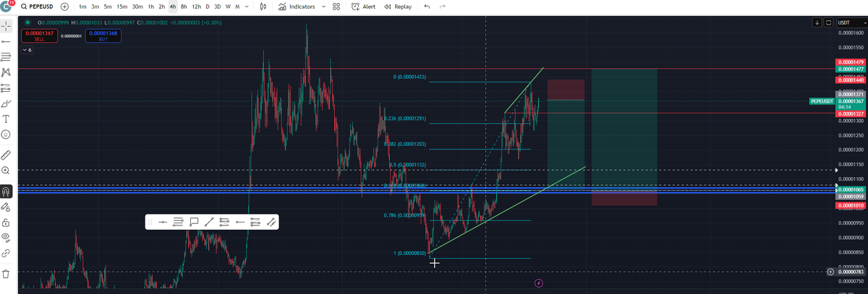
Task: Click the BUY 0.00001368 button
Action: [103, 35]
